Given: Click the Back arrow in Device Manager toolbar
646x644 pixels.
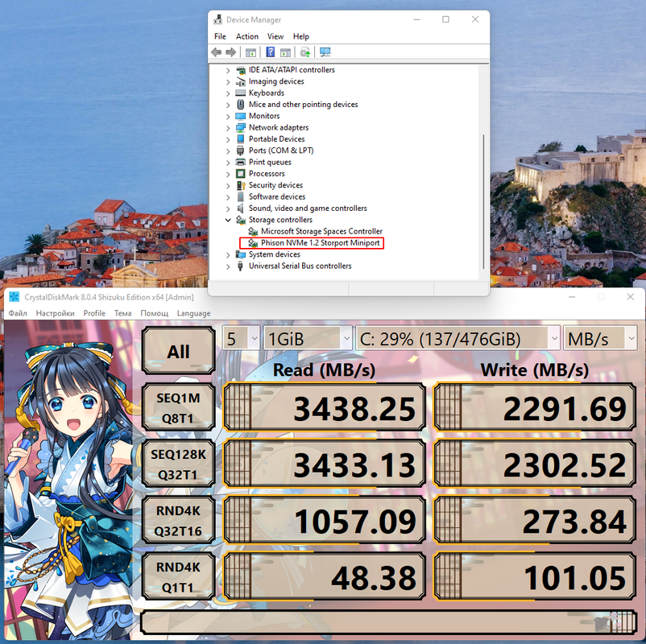Looking at the screenshot, I should coord(217,52).
